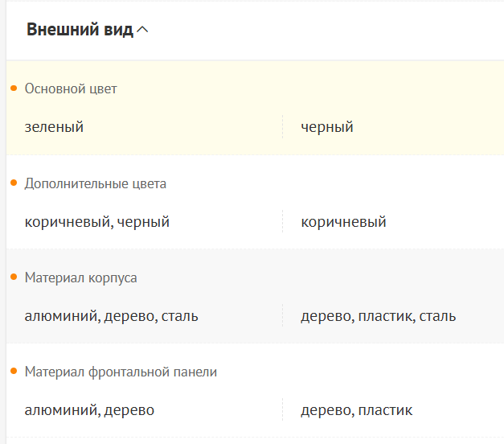The width and height of the screenshot is (504, 444).
Task: Click the дерево, пластик, сталь value
Action: click(379, 316)
